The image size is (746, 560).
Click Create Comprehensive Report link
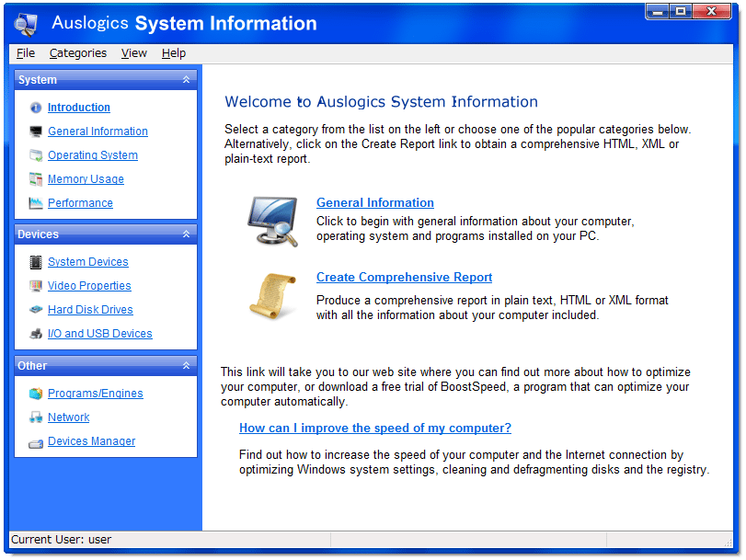click(405, 277)
